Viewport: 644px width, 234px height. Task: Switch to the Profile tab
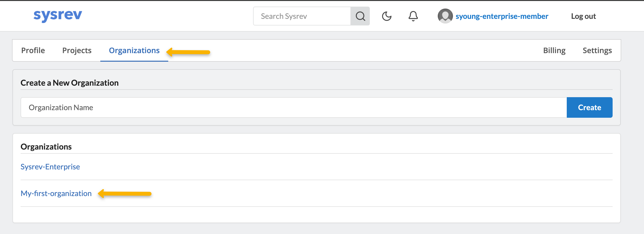pyautogui.click(x=33, y=50)
